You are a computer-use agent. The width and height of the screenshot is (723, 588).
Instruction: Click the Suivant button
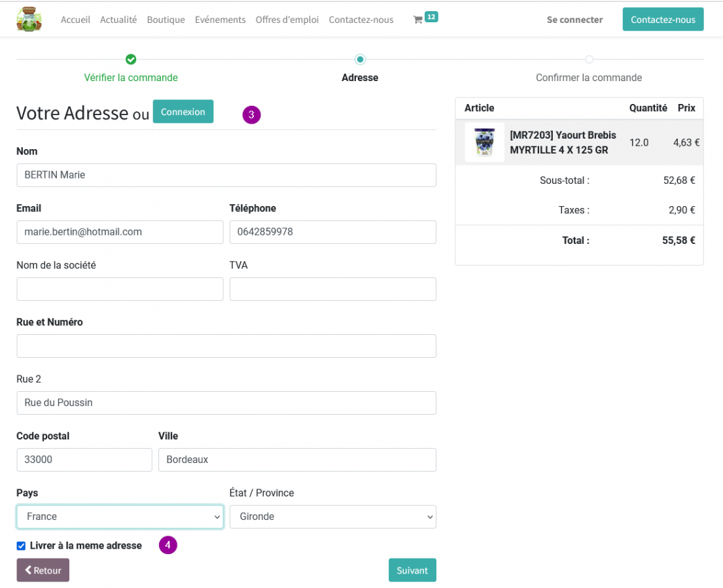pyautogui.click(x=412, y=570)
